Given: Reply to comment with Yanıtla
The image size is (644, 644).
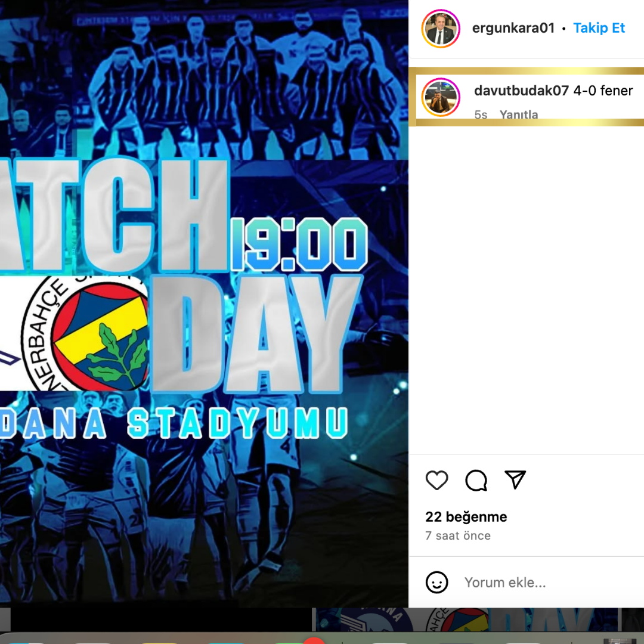Looking at the screenshot, I should [x=519, y=114].
